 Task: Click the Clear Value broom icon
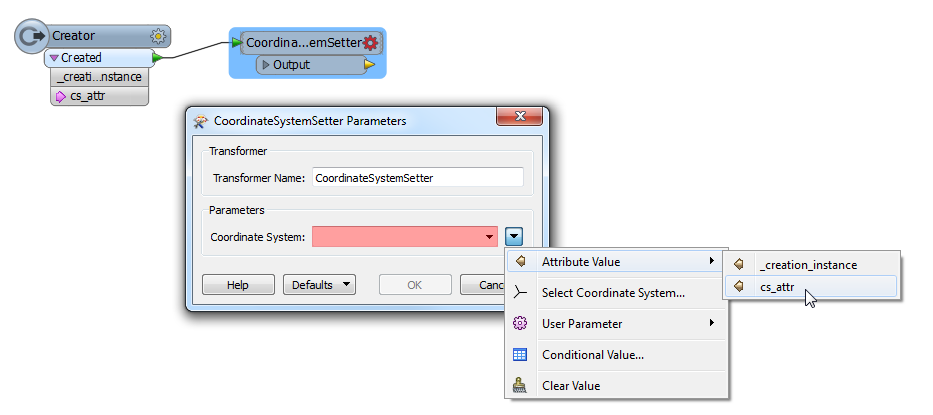click(x=519, y=386)
